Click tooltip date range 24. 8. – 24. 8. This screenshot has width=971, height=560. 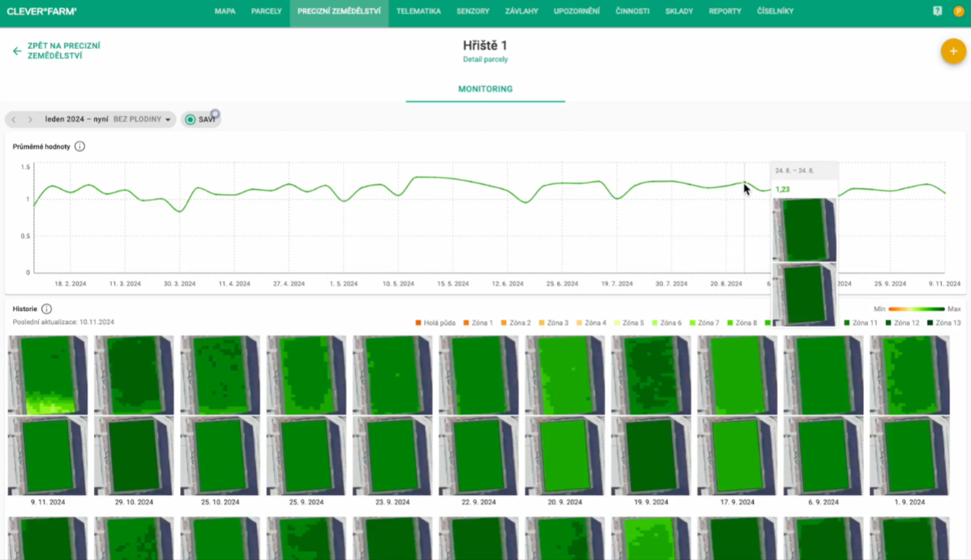pos(795,171)
